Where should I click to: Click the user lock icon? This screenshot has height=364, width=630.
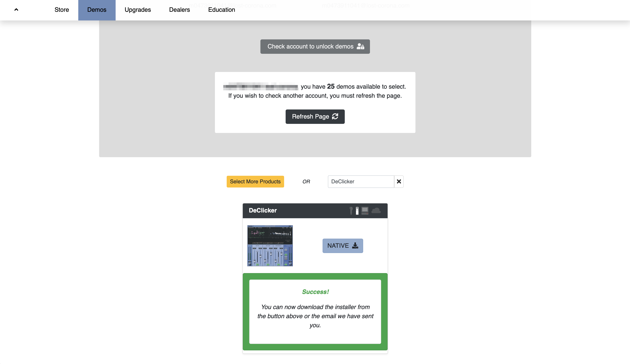360,46
